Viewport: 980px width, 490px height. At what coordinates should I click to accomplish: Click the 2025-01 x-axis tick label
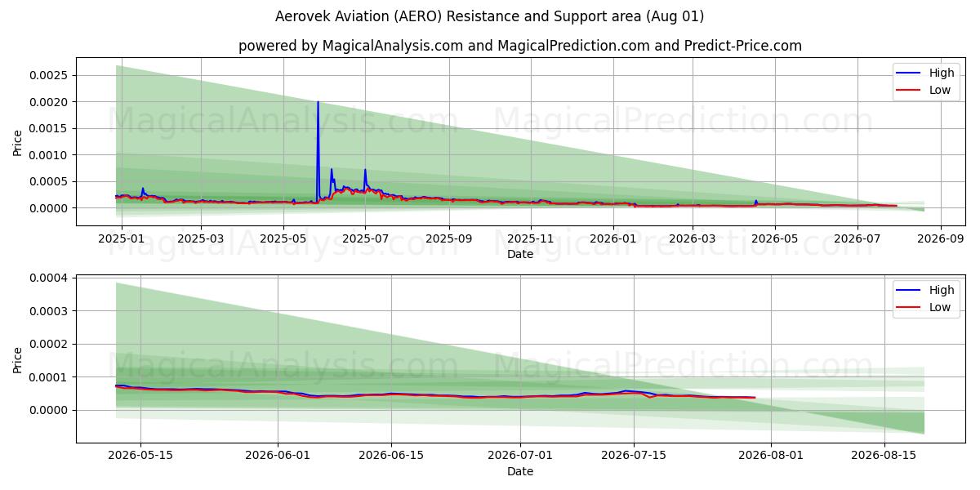click(122, 238)
